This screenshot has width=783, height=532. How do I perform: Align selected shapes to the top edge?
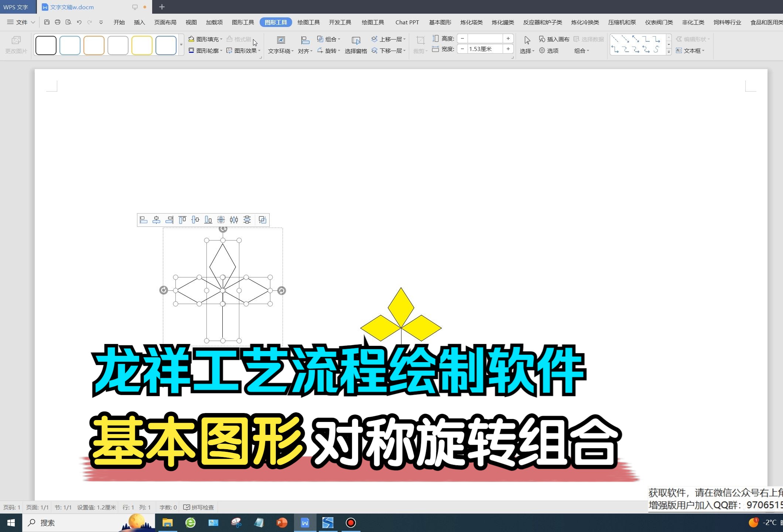click(182, 220)
